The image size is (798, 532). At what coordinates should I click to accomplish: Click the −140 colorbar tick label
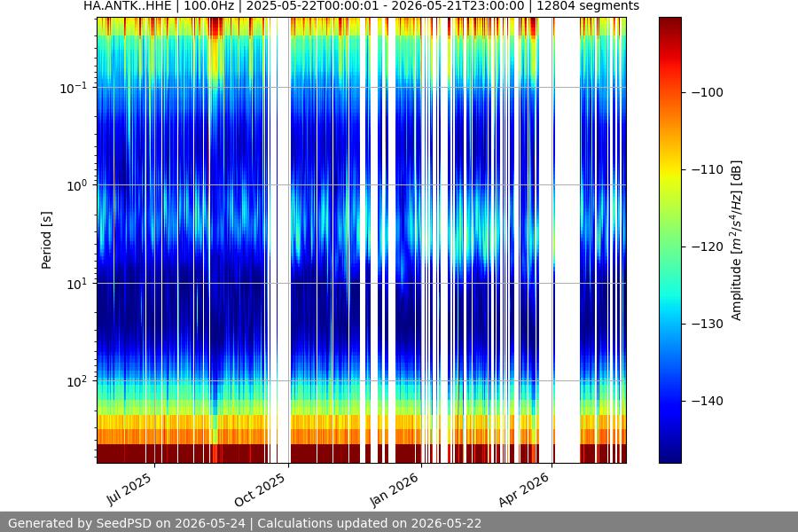pyautogui.click(x=708, y=401)
